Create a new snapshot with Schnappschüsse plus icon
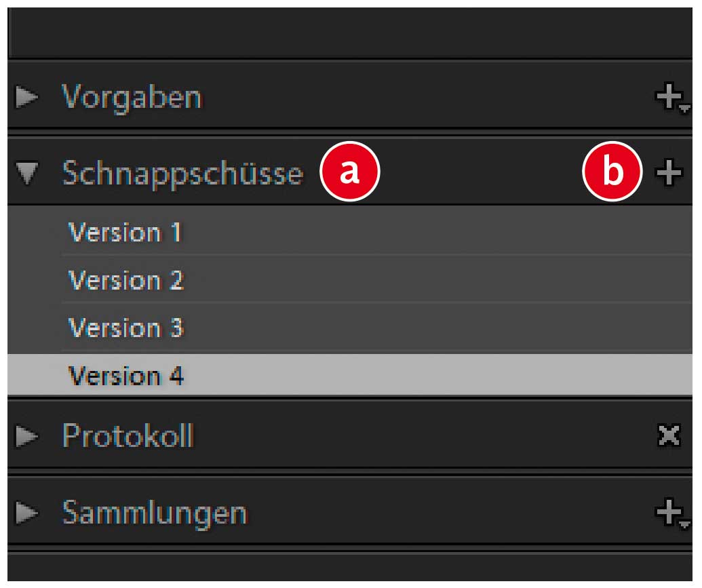The height and width of the screenshot is (588, 702). 669,174
